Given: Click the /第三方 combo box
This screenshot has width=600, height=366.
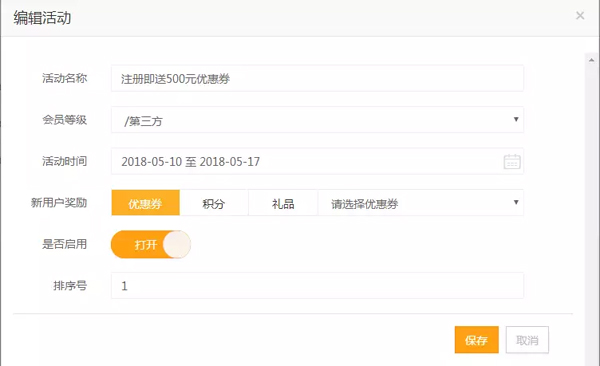Looking at the screenshot, I should coord(317,120).
